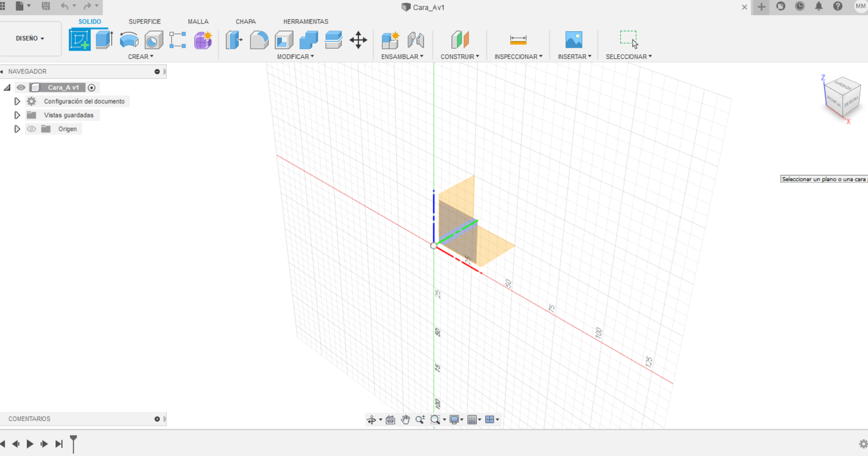Open the Create Form tool

[203, 40]
